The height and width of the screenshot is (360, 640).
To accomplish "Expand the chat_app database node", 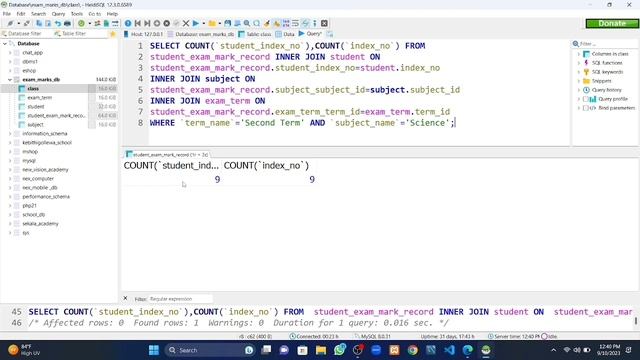I will pyautogui.click(x=10, y=53).
